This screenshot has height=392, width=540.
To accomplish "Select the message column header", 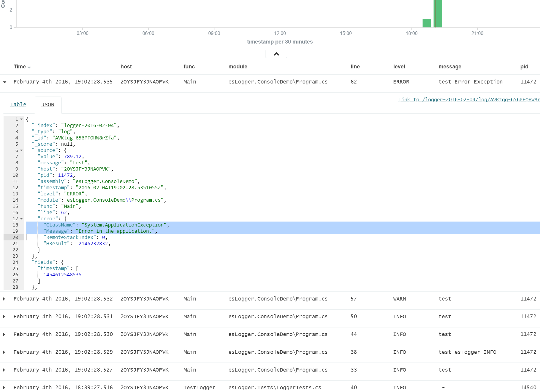I will (450, 67).
